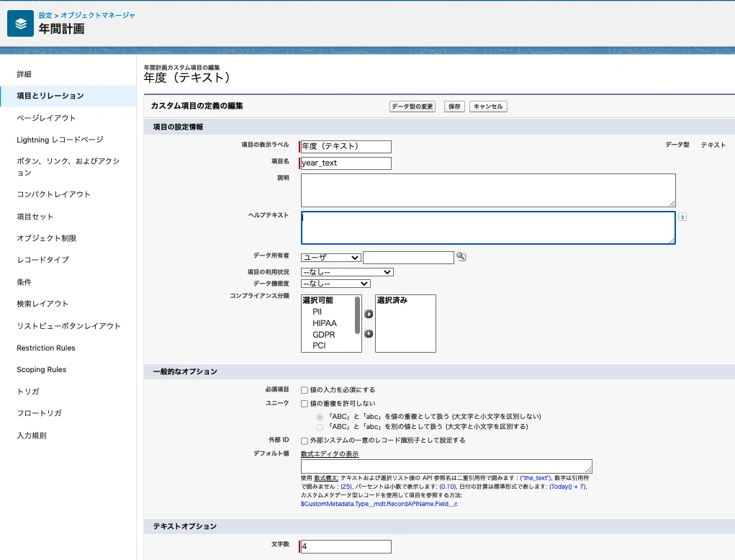Select トリガ sidebar item

pyautogui.click(x=28, y=392)
